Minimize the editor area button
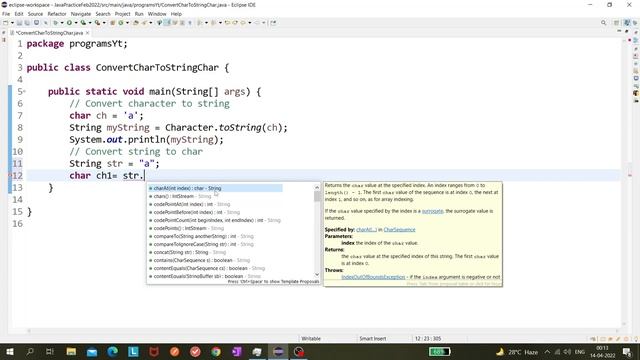 [x=619, y=31]
